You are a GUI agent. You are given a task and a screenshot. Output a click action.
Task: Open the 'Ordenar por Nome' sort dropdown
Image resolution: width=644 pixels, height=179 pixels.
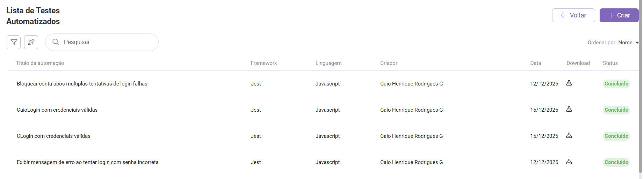(628, 43)
